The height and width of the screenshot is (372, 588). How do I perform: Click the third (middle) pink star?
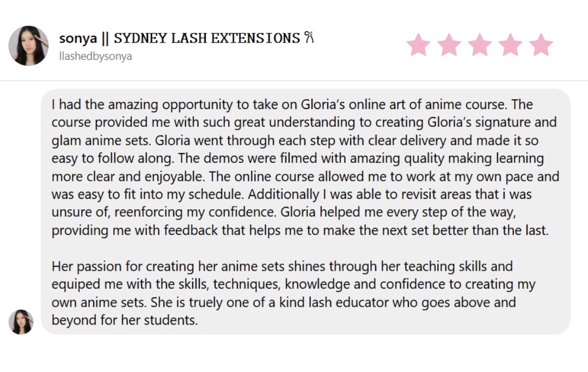coord(480,45)
